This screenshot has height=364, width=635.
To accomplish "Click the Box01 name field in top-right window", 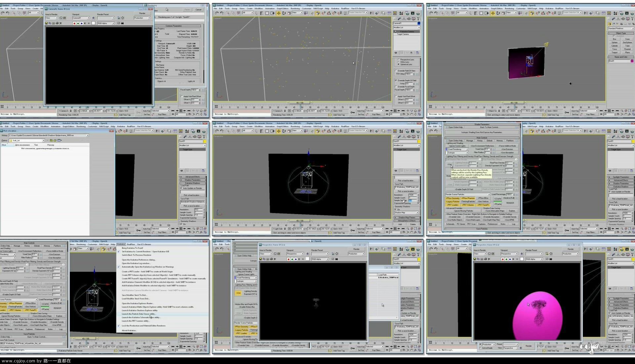I will point(619,61).
